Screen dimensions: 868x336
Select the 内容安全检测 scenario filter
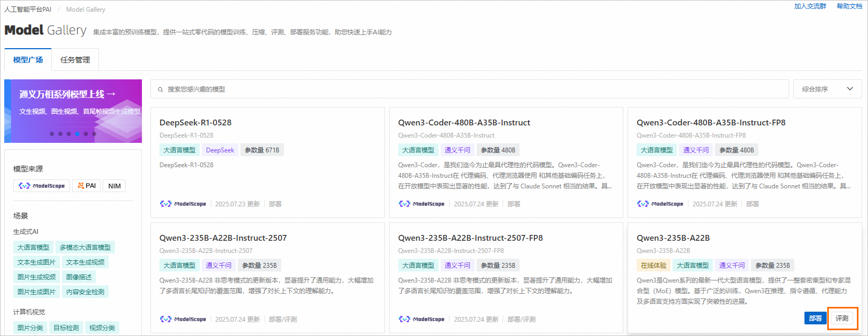(85, 292)
